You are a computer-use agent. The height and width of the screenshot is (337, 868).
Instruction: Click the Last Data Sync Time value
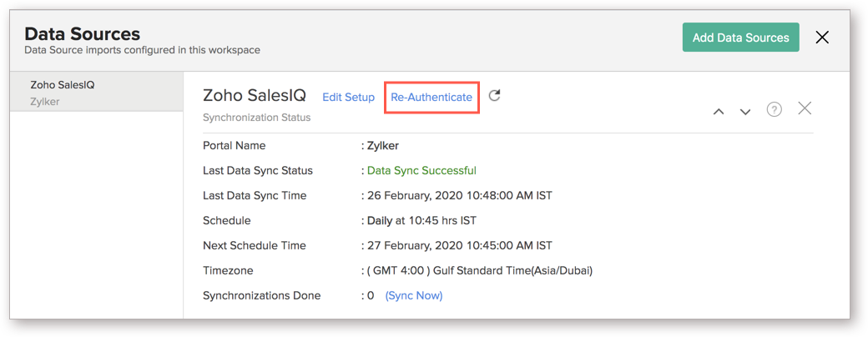[459, 195]
